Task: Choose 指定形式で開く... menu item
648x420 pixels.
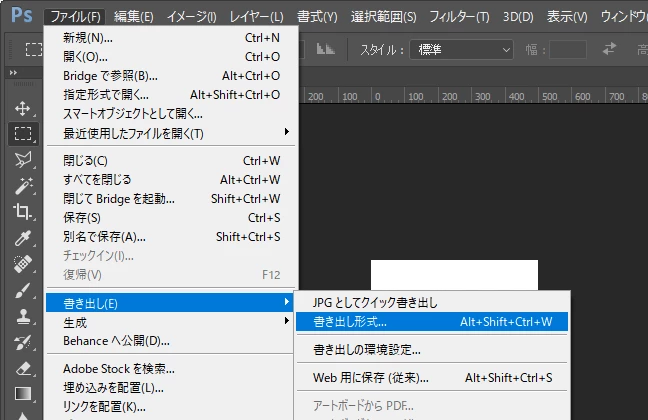Action: click(171, 95)
